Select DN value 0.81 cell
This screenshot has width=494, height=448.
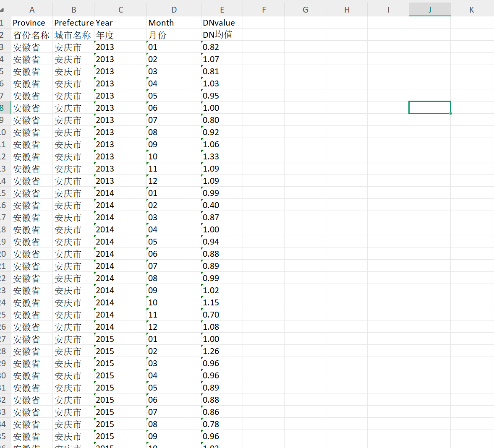[x=222, y=71]
